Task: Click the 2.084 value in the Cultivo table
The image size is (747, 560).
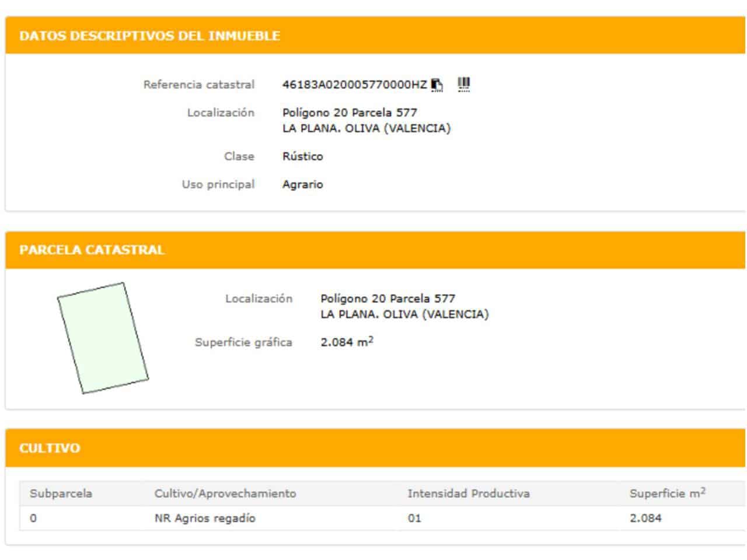Action: (x=645, y=518)
